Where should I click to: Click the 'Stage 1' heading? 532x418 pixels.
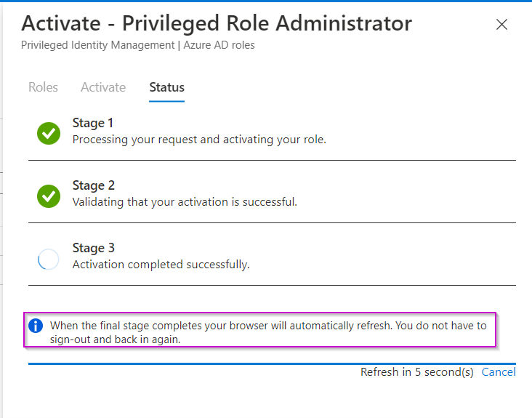point(92,123)
